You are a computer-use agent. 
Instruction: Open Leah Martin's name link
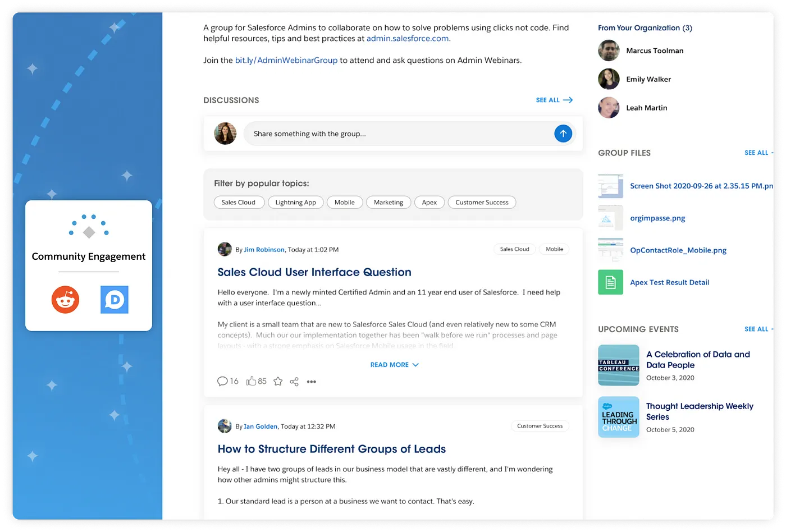(647, 108)
